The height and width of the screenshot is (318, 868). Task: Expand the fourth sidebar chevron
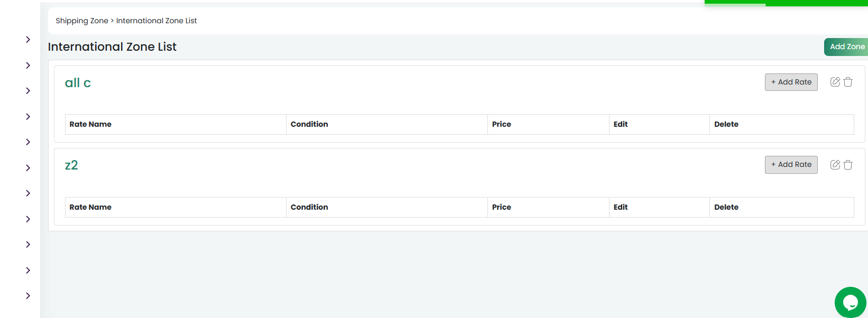(x=28, y=117)
